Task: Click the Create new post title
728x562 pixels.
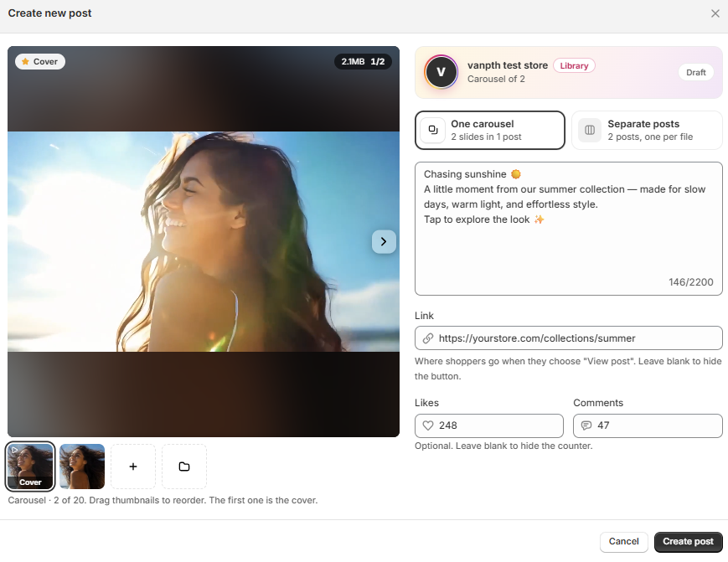Action: coord(49,13)
